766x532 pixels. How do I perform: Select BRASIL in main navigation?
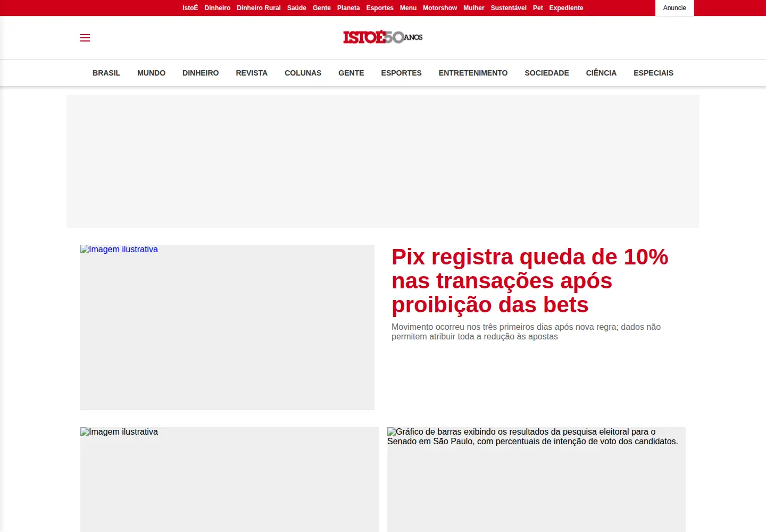pyautogui.click(x=106, y=73)
